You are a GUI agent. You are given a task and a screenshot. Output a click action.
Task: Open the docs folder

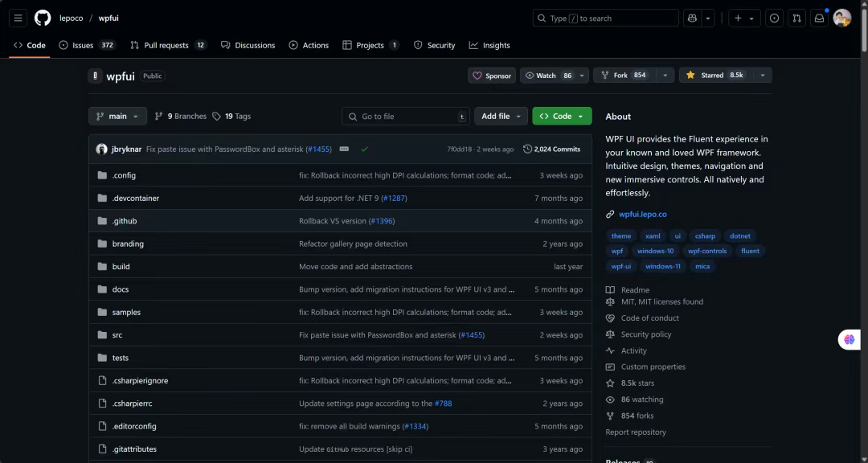120,289
